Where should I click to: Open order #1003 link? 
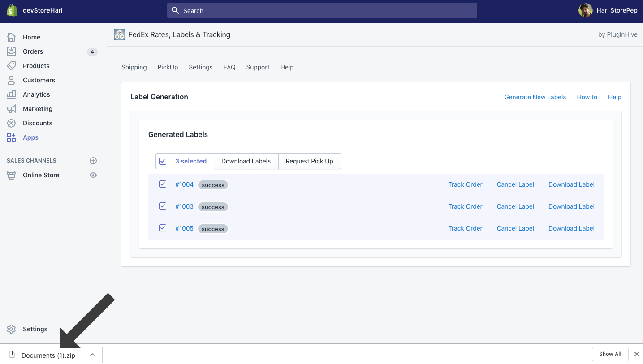coord(184,206)
